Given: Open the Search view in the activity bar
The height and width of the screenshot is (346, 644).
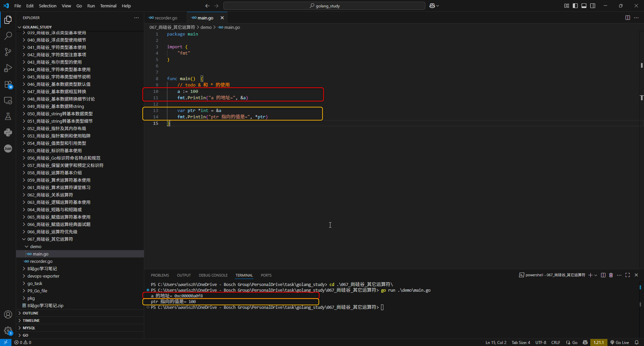Looking at the screenshot, I should pyautogui.click(x=8, y=36).
